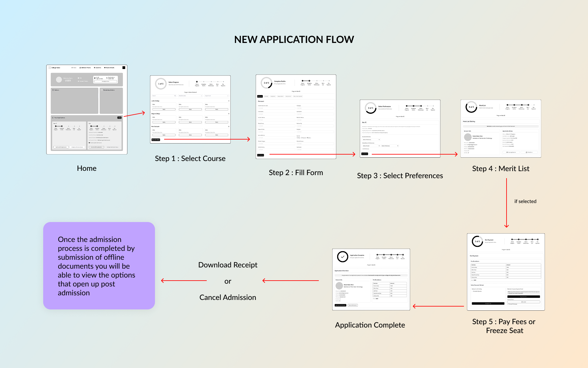Click College's Admission Status in Bsc IT card
This screenshot has height=368, width=588.
77,147
